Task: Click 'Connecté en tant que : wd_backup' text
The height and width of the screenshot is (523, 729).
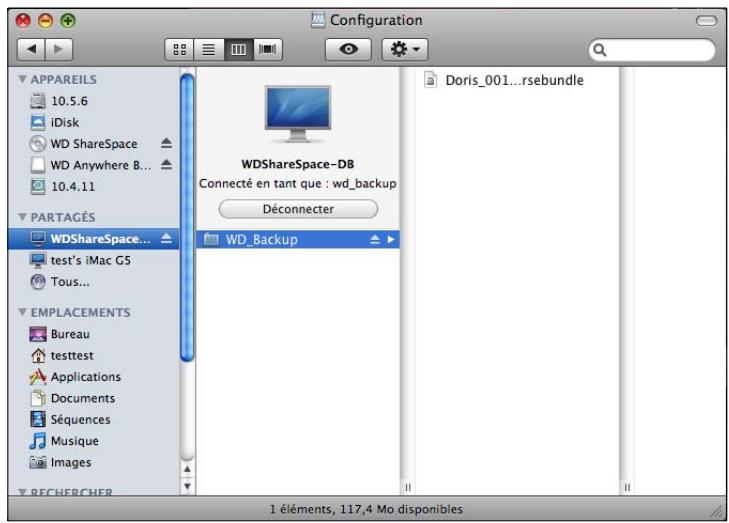Action: [298, 184]
